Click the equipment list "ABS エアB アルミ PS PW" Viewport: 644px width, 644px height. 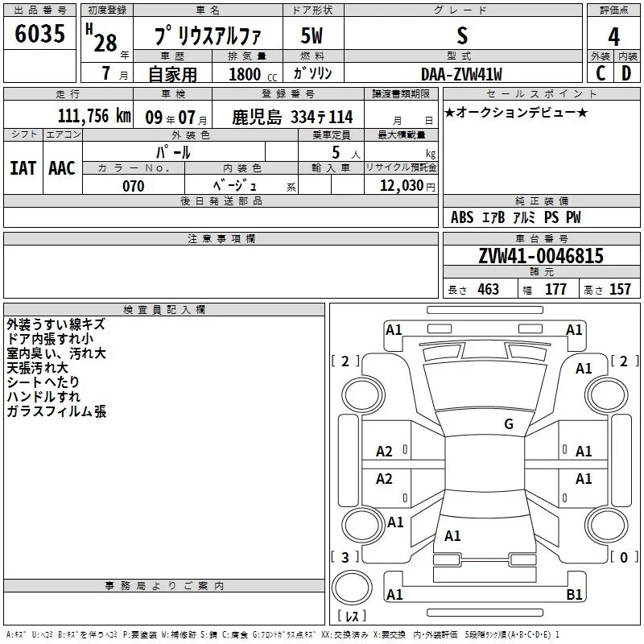(516, 217)
